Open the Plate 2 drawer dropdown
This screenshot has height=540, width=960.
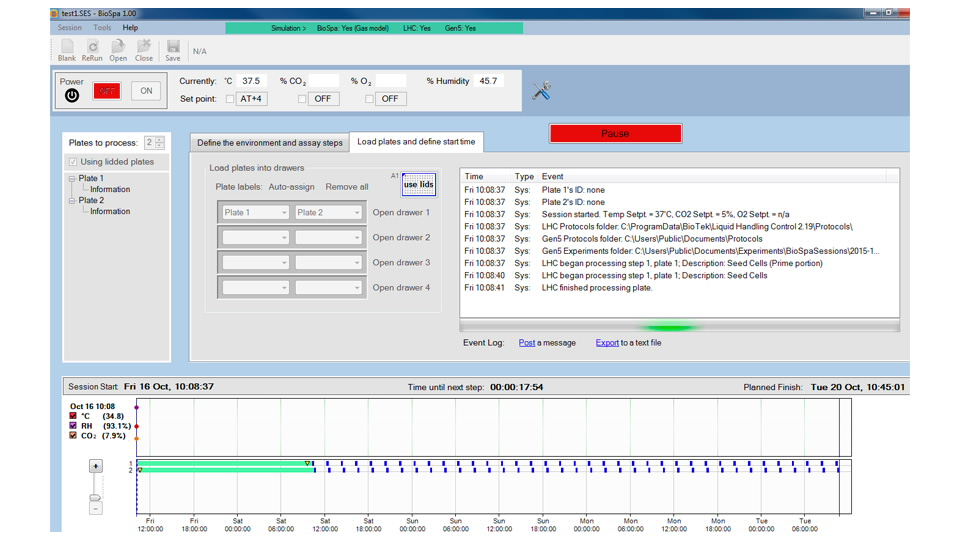click(x=328, y=212)
